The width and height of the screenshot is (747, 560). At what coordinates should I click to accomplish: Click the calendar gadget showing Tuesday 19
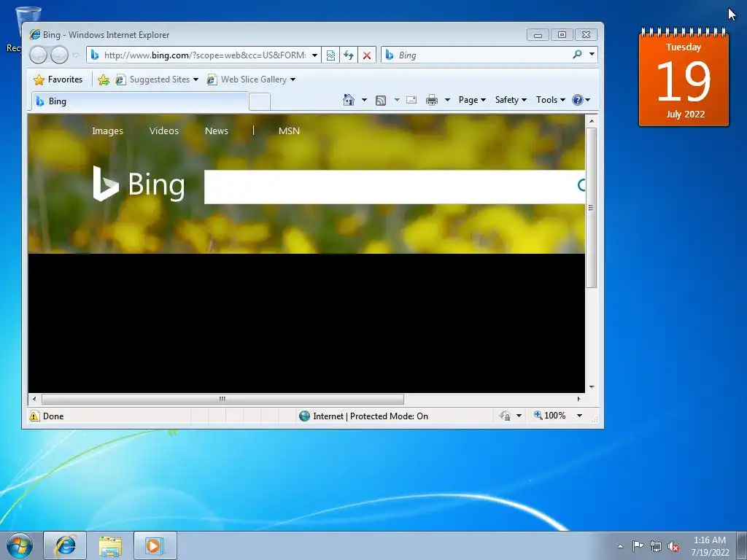coord(684,77)
